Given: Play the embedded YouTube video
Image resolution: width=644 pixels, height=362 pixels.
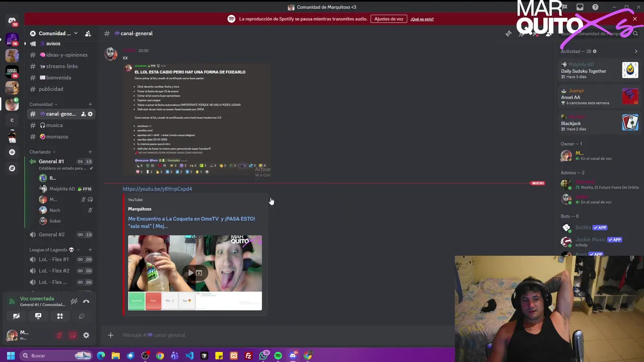Looking at the screenshot, I should click(191, 273).
